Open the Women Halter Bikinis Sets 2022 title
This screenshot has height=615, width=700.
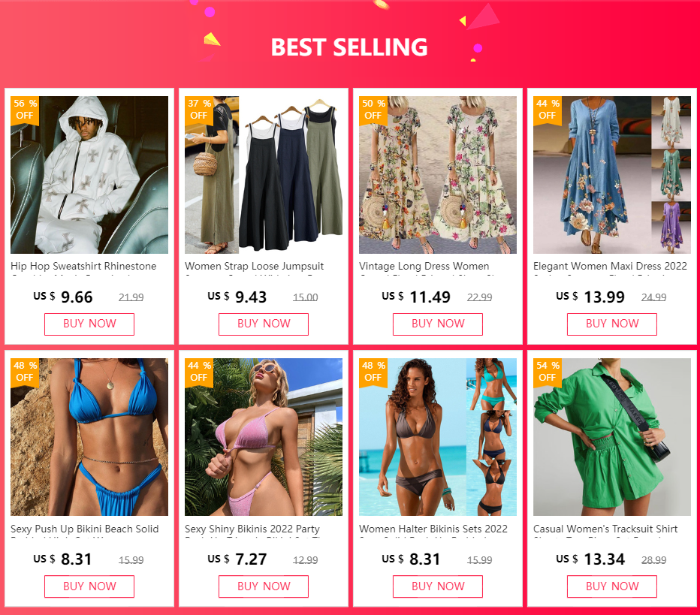(x=433, y=529)
